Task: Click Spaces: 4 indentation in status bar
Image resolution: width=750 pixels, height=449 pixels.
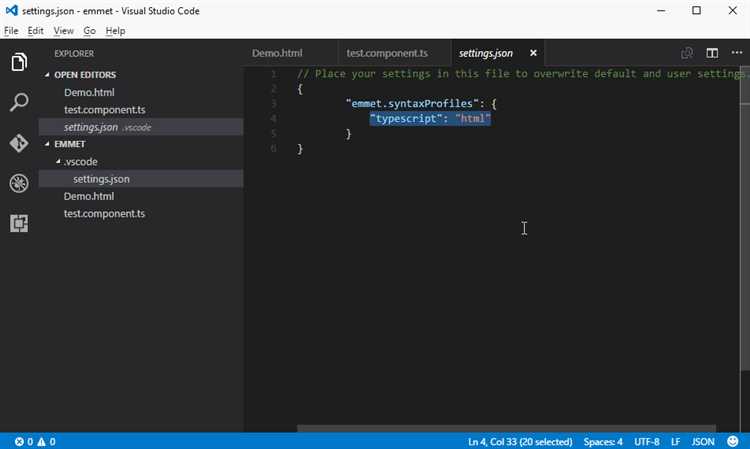Action: pyautogui.click(x=603, y=441)
